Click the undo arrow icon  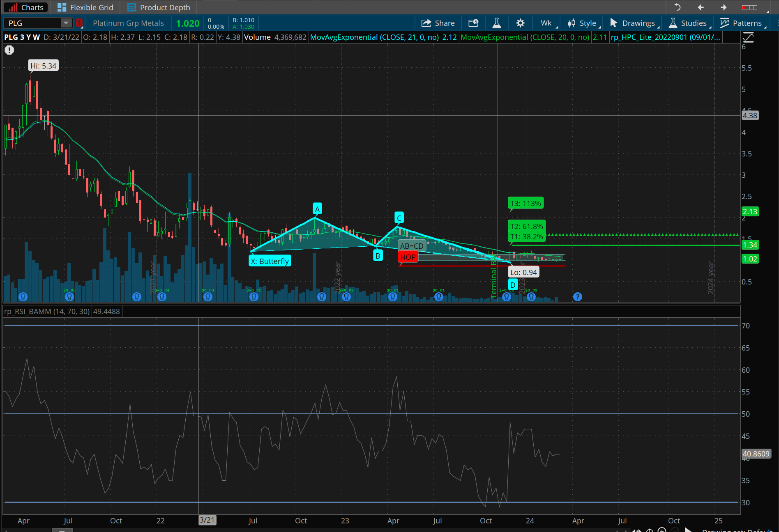678,7
